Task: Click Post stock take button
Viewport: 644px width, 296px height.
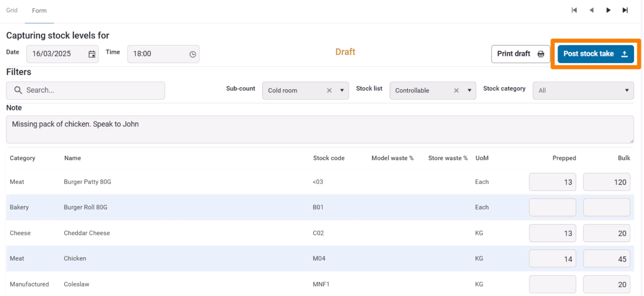Action: (595, 54)
